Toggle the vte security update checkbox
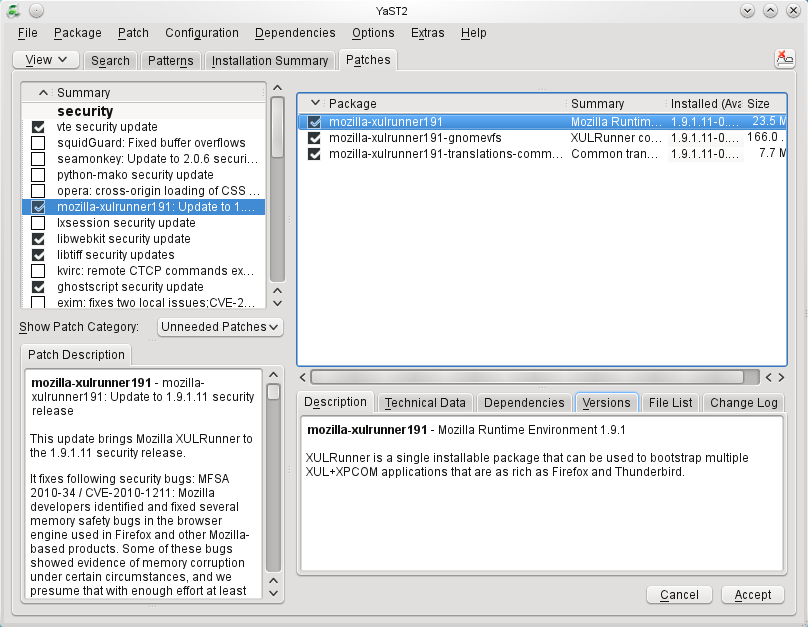 (x=38, y=127)
